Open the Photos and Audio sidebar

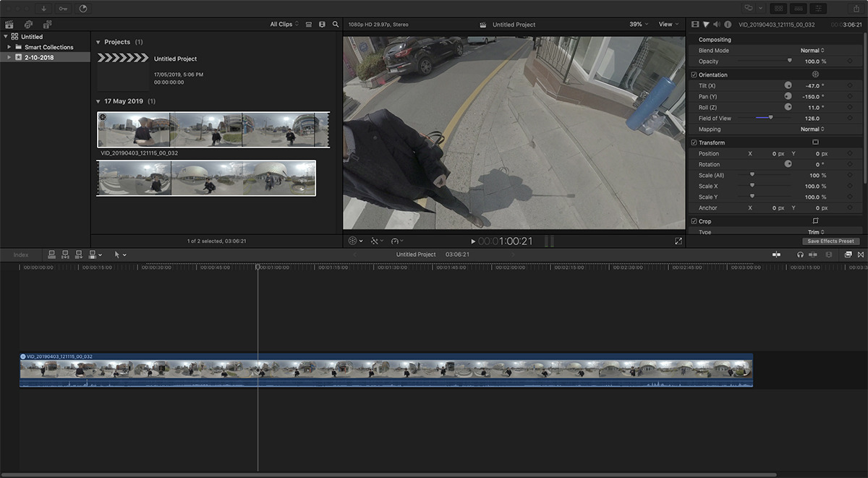pos(28,25)
